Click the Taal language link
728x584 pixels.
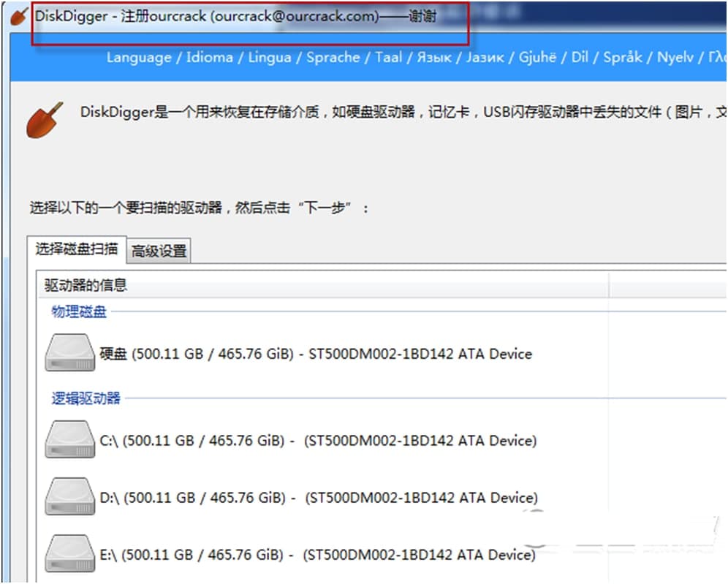(388, 58)
